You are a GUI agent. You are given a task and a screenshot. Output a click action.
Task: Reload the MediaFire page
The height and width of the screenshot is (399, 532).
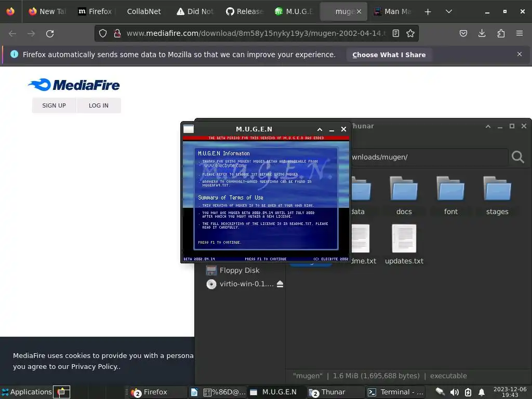tap(50, 34)
